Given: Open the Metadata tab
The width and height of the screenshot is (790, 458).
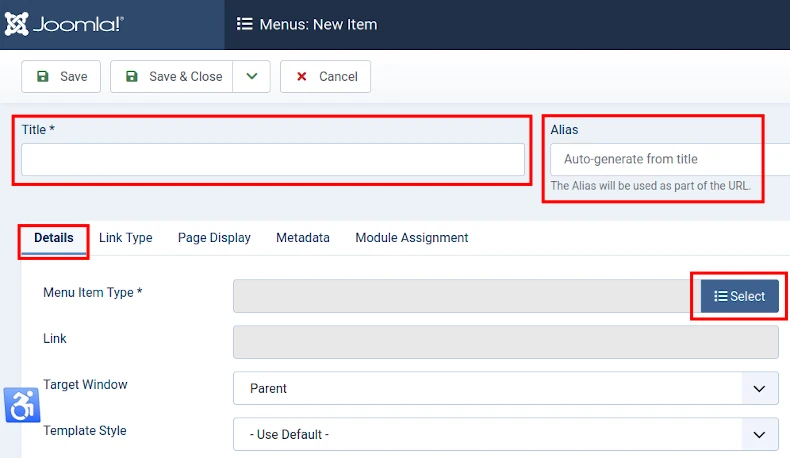Looking at the screenshot, I should pyautogui.click(x=303, y=238).
